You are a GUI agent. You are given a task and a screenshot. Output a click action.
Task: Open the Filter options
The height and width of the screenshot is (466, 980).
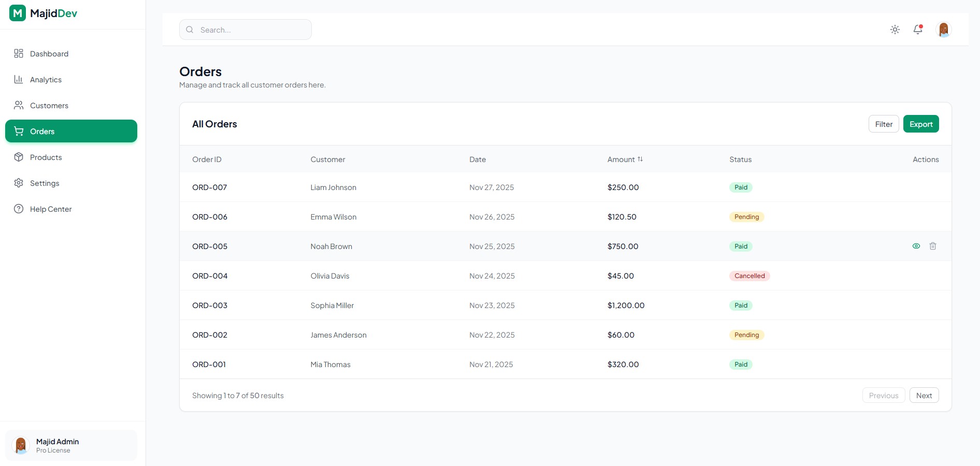pyautogui.click(x=883, y=124)
